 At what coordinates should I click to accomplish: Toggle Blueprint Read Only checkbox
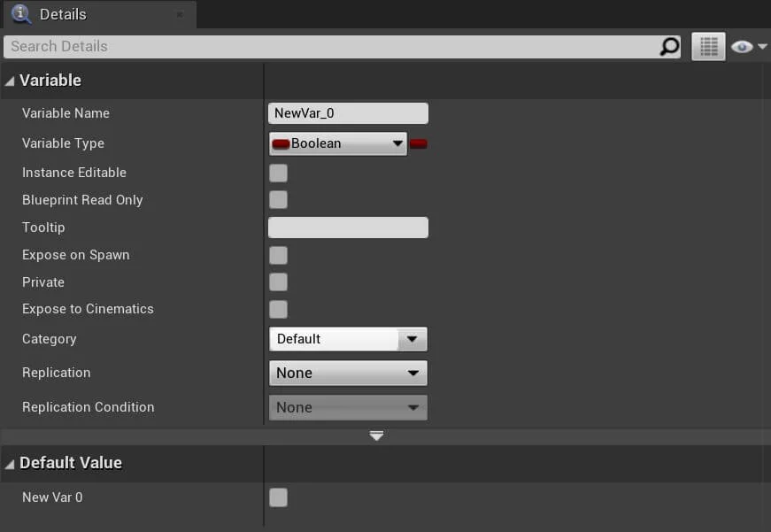[278, 200]
